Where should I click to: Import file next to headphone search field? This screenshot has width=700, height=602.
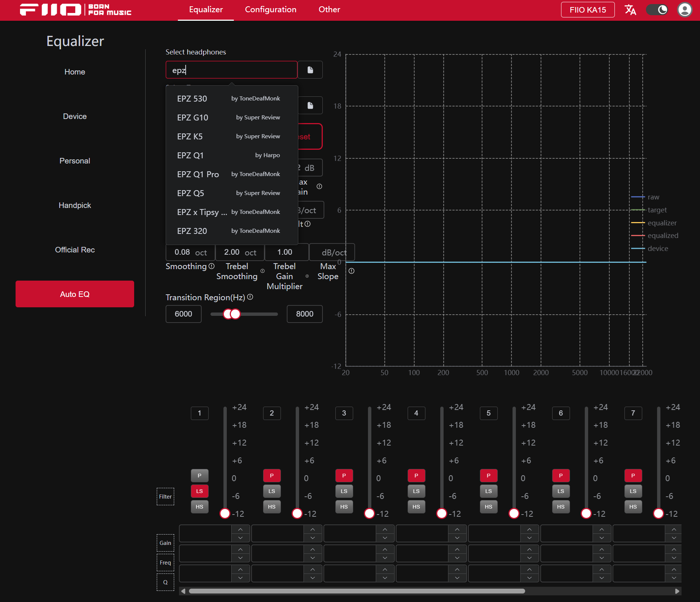310,70
